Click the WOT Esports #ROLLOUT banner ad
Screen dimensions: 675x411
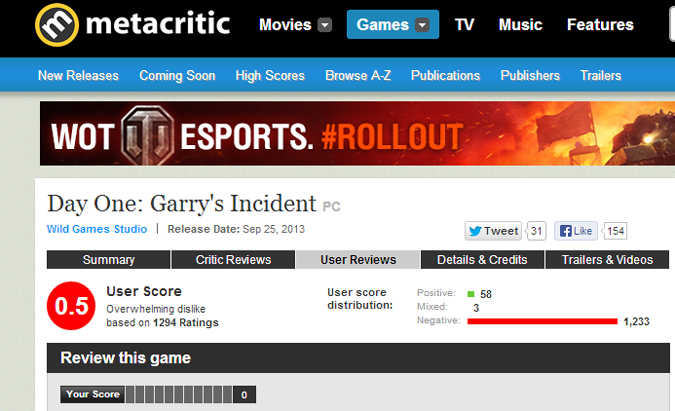click(357, 133)
